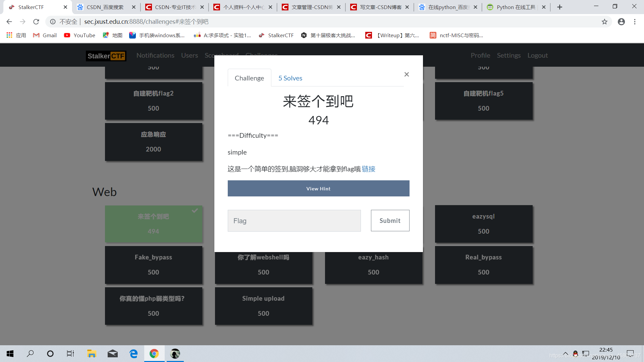Click the address bar URL
The height and width of the screenshot is (362, 644).
(x=146, y=22)
